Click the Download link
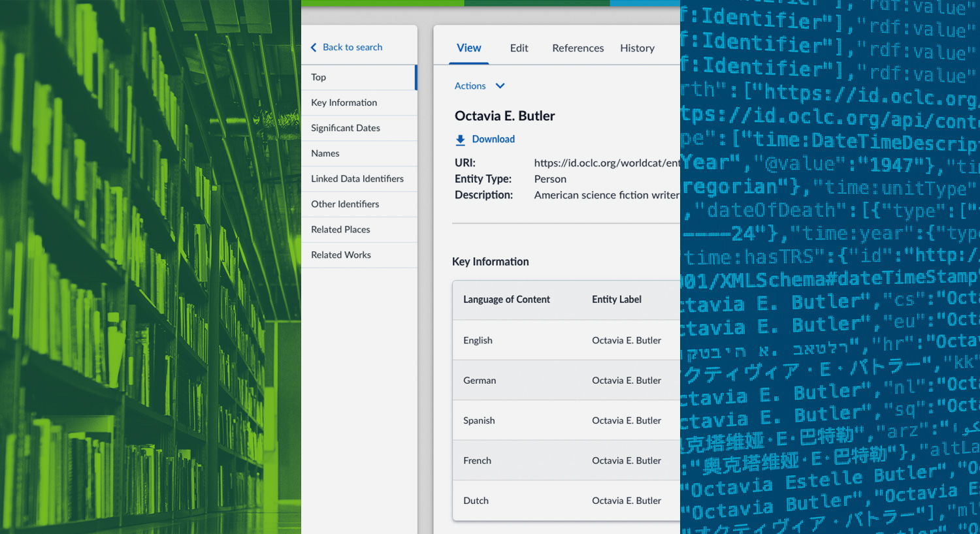Viewport: 980px width, 534px height. coord(493,139)
